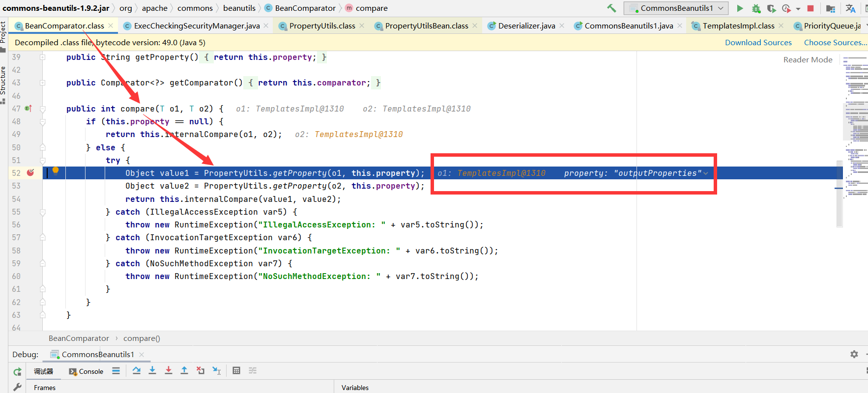
Task: Click Step Out in the debugger toolbar
Action: pos(184,370)
